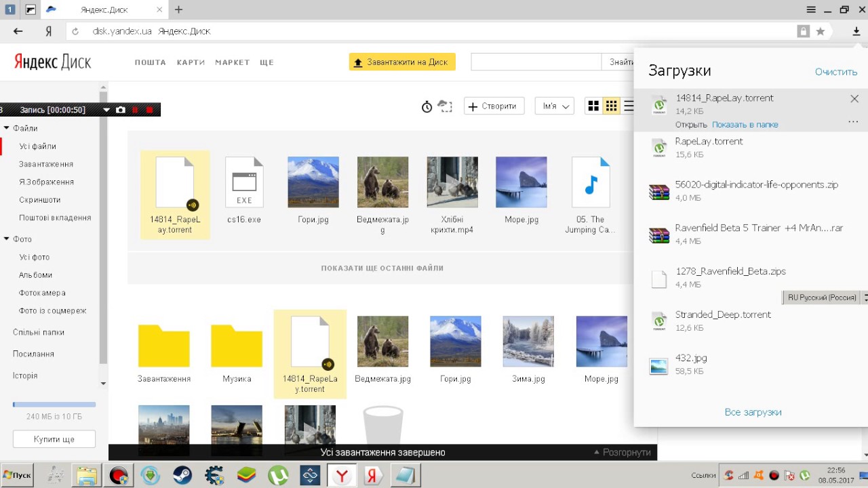
Task: Open more options dots for first download
Action: [x=853, y=123]
